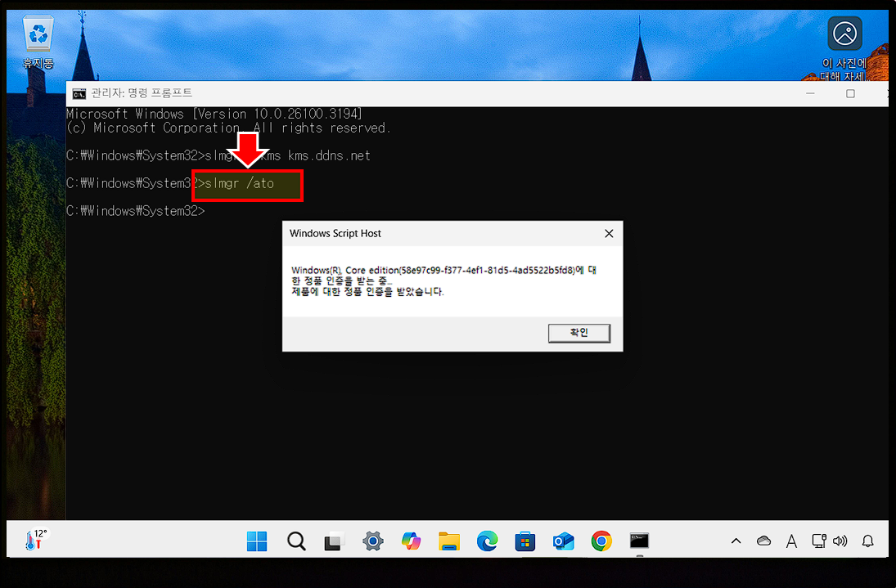Click the input language indicator A

[791, 541]
